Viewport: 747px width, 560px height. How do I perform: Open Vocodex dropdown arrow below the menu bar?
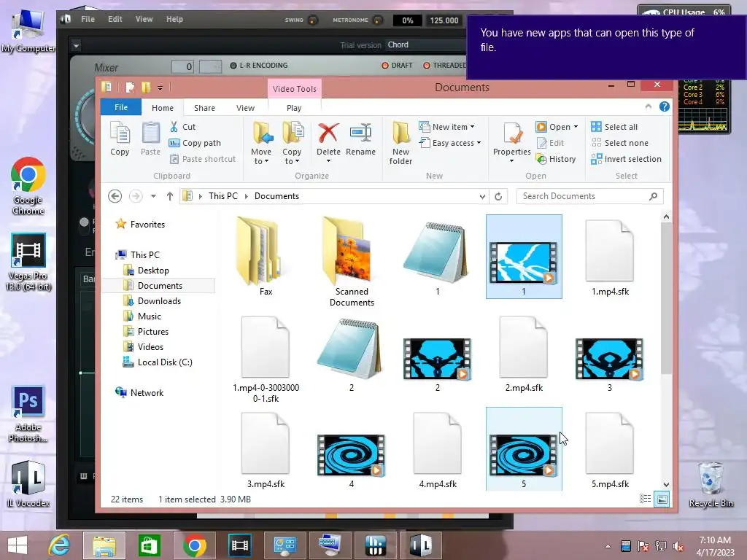click(76, 46)
